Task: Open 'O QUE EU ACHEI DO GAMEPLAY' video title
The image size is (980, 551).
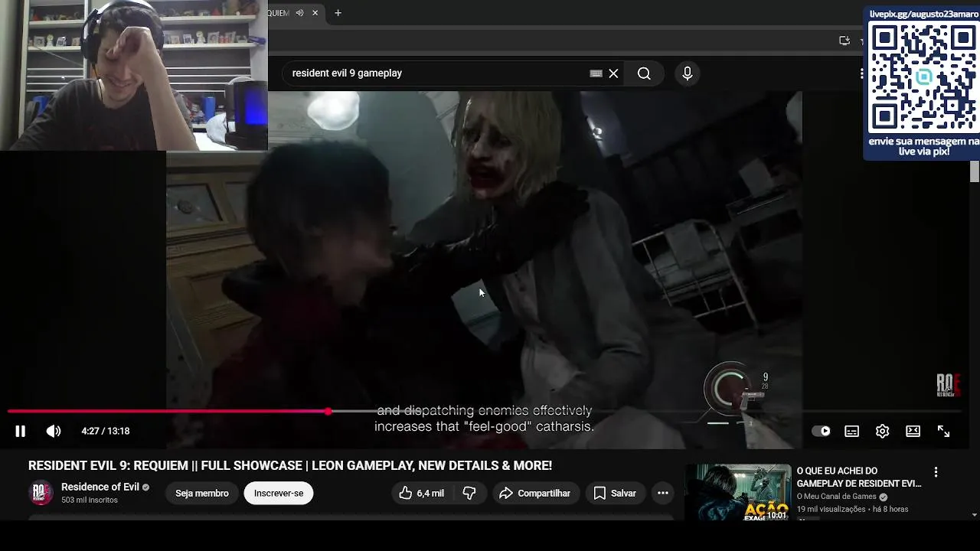Action: pos(859,478)
